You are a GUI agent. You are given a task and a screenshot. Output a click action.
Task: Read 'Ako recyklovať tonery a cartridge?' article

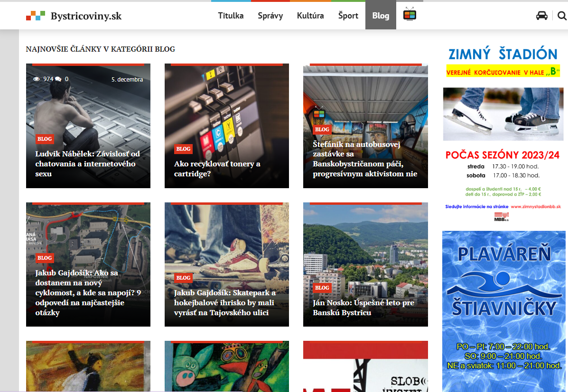click(217, 169)
